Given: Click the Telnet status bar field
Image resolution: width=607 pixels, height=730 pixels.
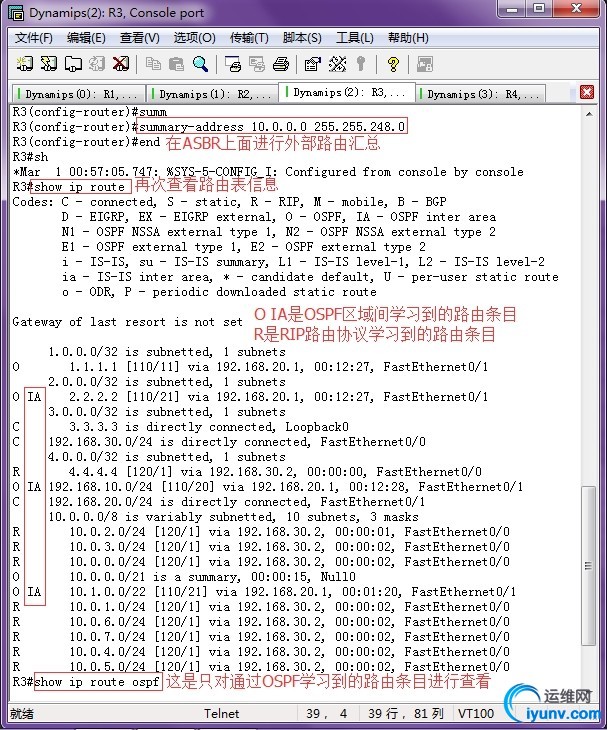Looking at the screenshot, I should [x=222, y=713].
